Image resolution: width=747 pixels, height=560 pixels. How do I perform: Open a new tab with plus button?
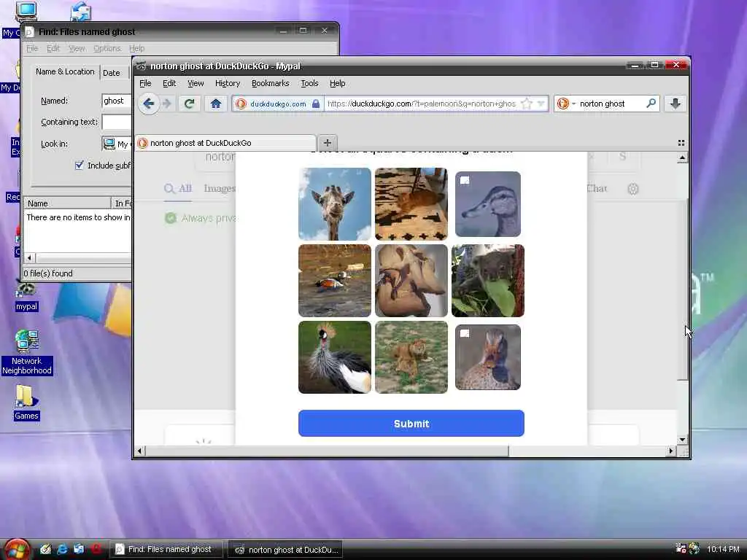pos(328,143)
